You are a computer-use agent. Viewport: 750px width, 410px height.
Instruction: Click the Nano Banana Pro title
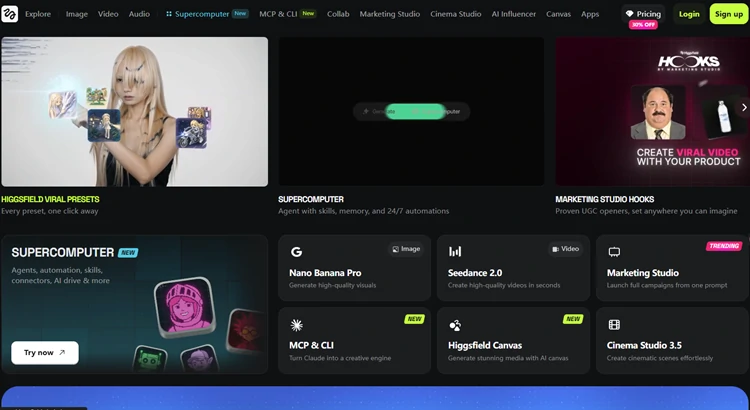(325, 273)
